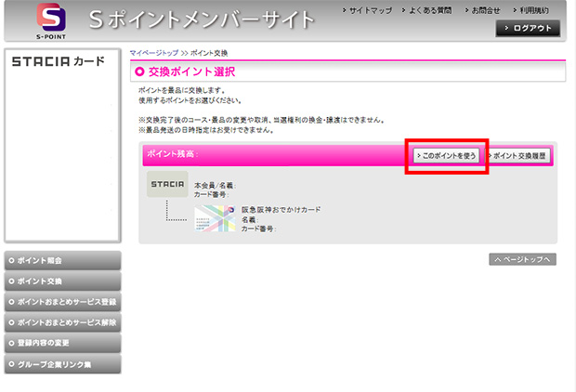Open the サイトマップ link

click(368, 9)
